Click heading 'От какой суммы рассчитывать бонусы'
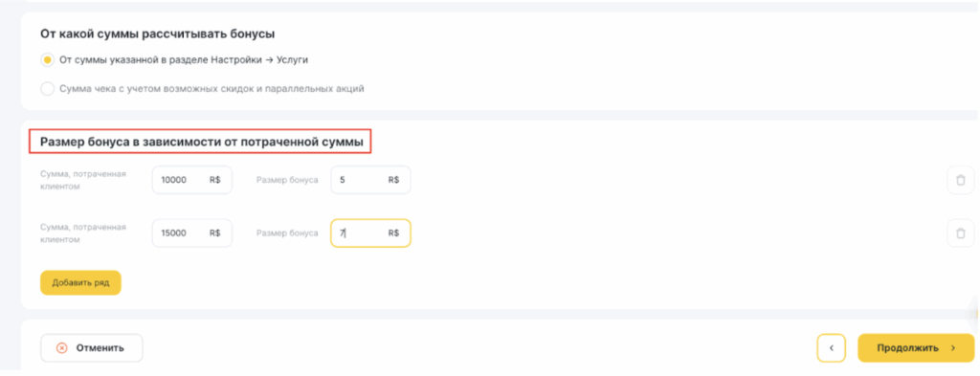Image resolution: width=980 pixels, height=376 pixels. click(x=158, y=33)
